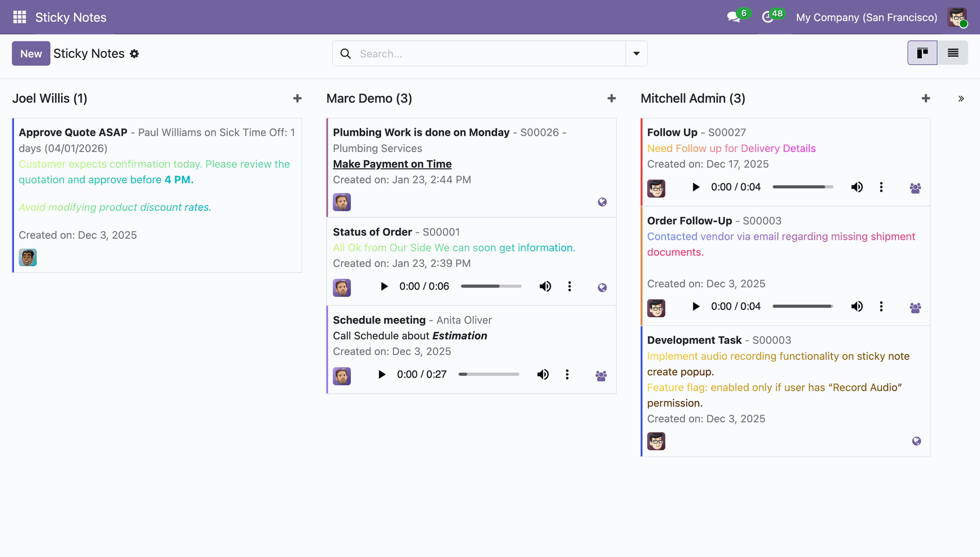Open the conversations chat icon
Viewport: 980px width, 557px height.
[x=733, y=17]
